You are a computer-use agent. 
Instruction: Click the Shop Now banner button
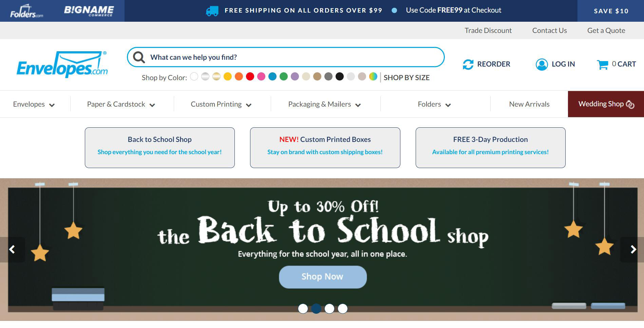(x=323, y=277)
